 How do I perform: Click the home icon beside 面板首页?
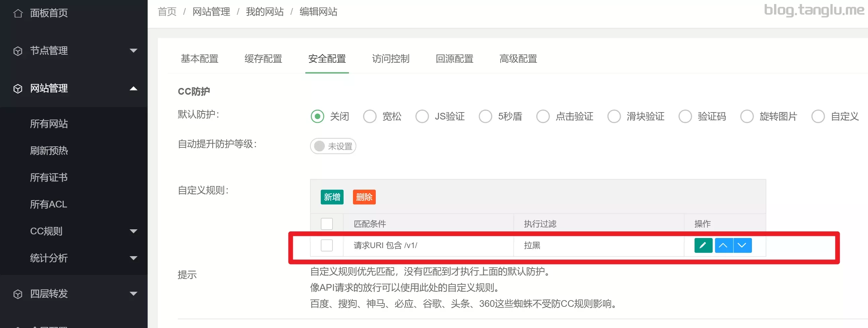(18, 13)
